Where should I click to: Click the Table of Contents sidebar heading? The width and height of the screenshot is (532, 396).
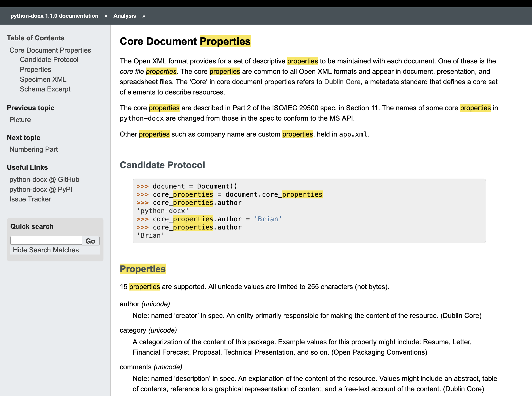35,38
